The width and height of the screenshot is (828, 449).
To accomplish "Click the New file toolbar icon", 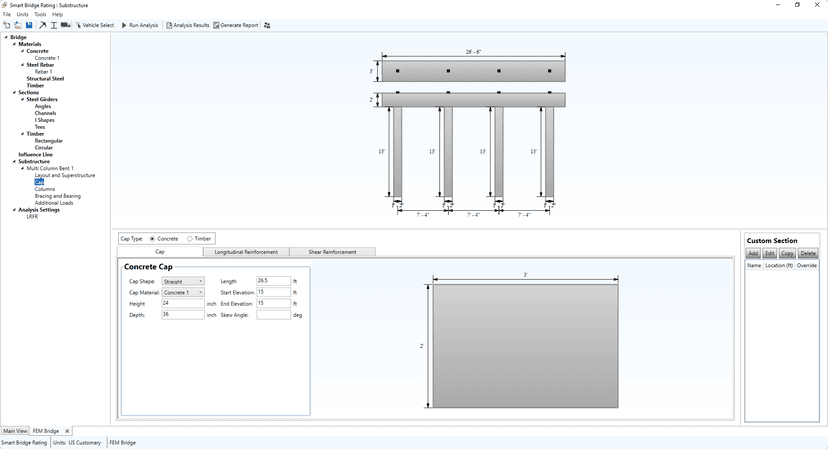I will [7, 25].
